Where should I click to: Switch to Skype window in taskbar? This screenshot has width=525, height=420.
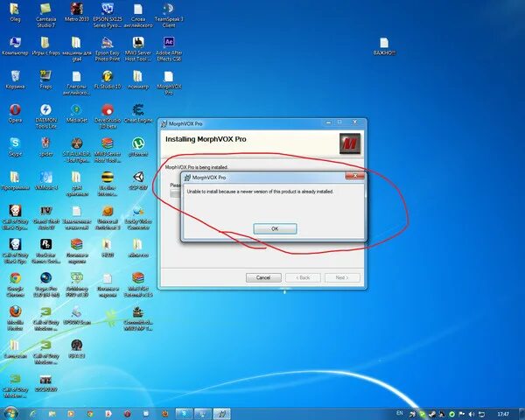[184, 414]
